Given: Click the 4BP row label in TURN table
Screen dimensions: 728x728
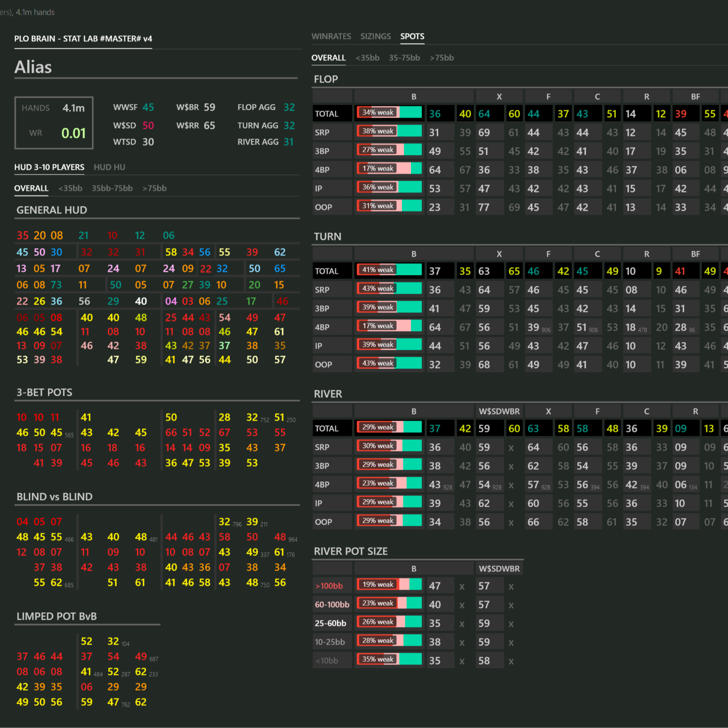Looking at the screenshot, I should pos(322,327).
